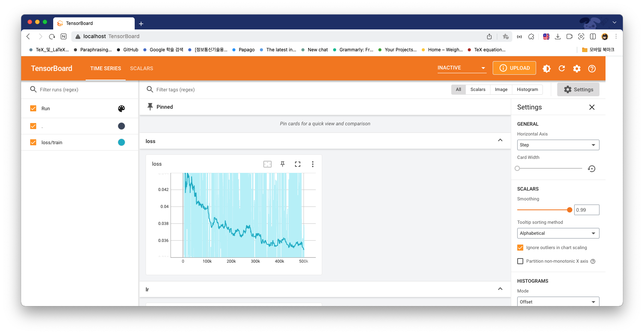Viewport: 644px width, 334px height.
Task: Open Tooltip sorting method Alphabetical dropdown
Action: tap(558, 233)
